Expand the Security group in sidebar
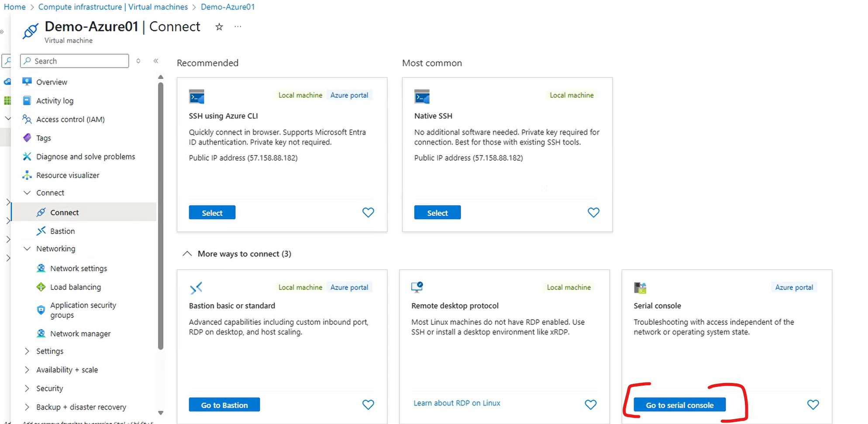The width and height of the screenshot is (868, 424). [x=27, y=388]
